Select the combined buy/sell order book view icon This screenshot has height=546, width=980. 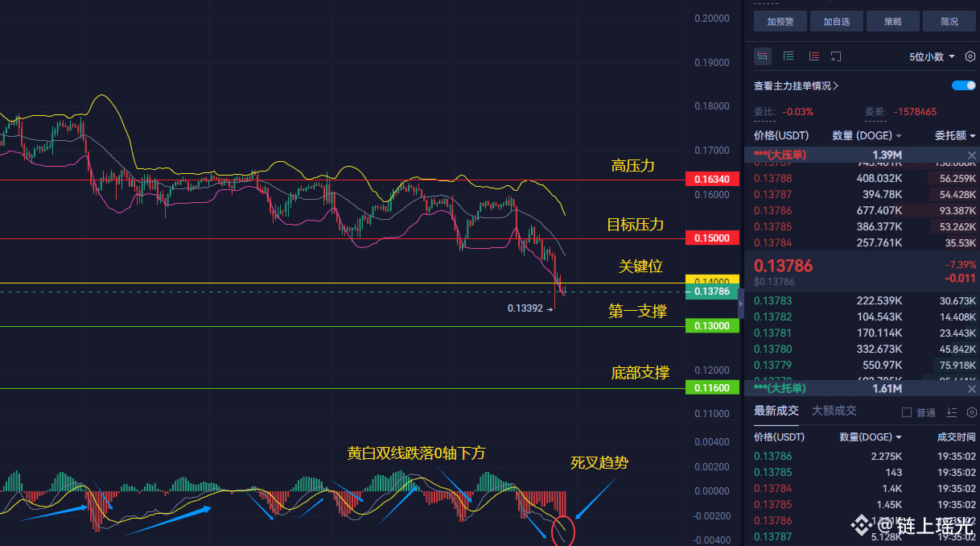[763, 56]
